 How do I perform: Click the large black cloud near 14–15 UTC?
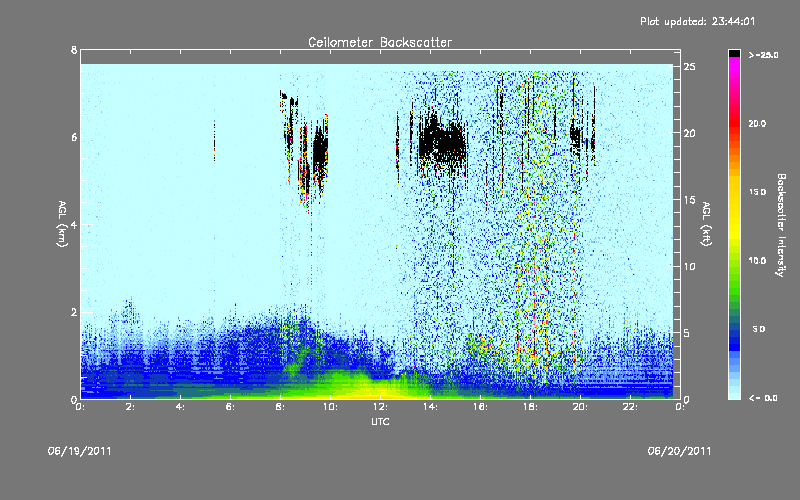coord(442,143)
